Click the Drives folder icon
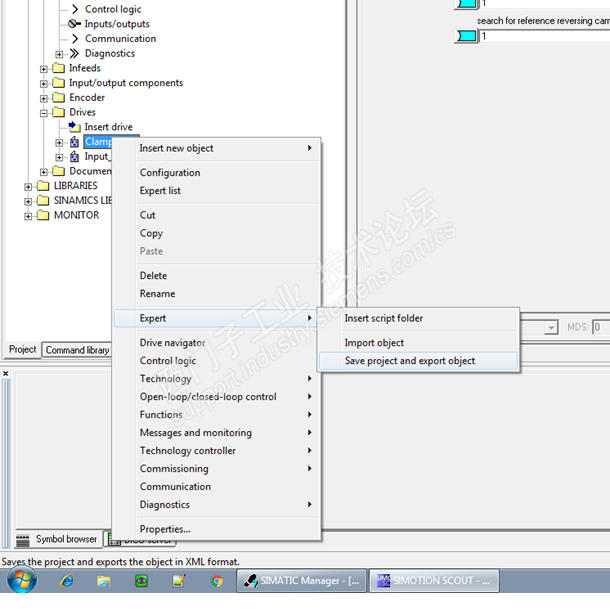 coord(59,112)
